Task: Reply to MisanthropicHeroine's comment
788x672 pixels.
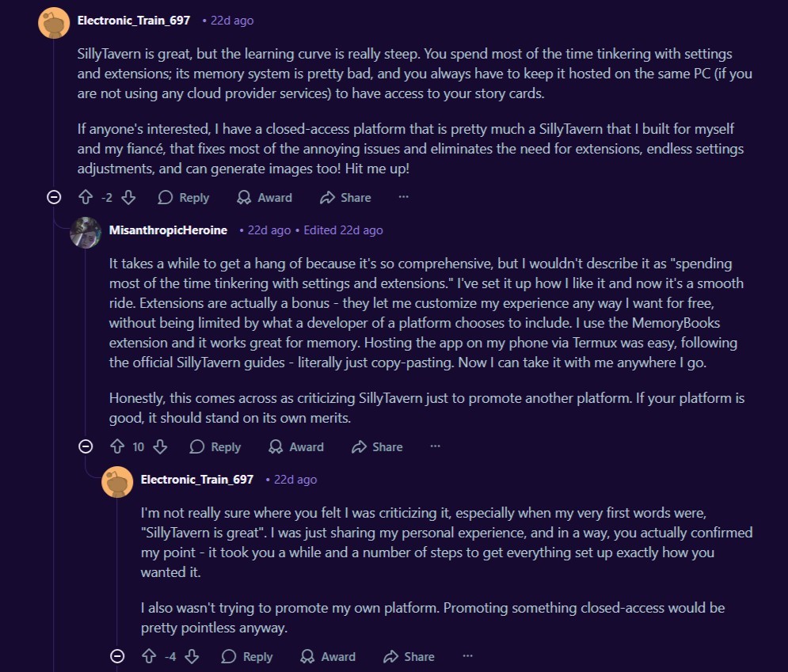Action: coord(215,446)
